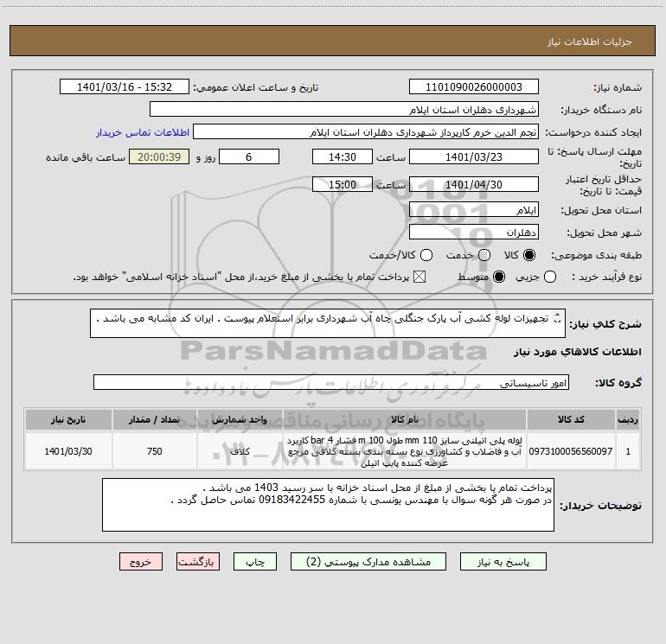
Task: Select the کالا/خدمت radio button
Action: pyautogui.click(x=426, y=255)
